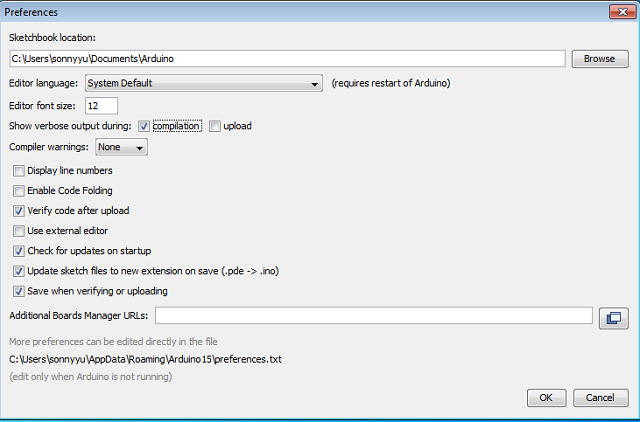The width and height of the screenshot is (640, 422).
Task: Click the Editor font size field
Action: 102,106
